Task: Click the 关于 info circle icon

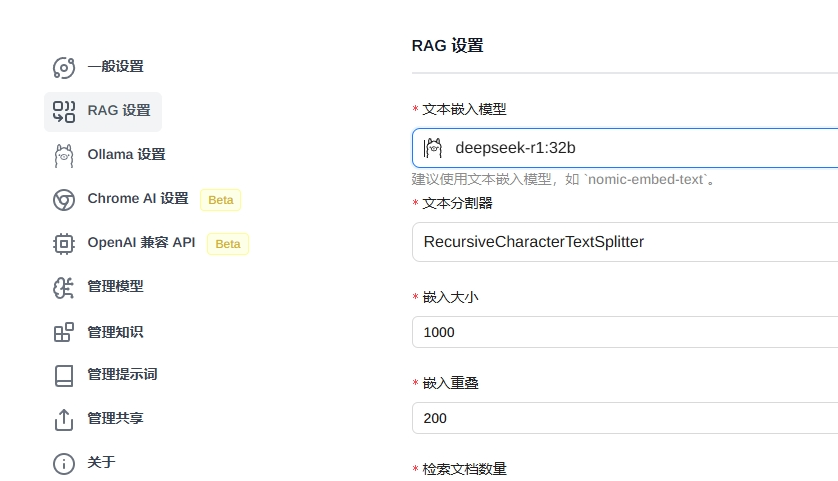Action: point(64,463)
